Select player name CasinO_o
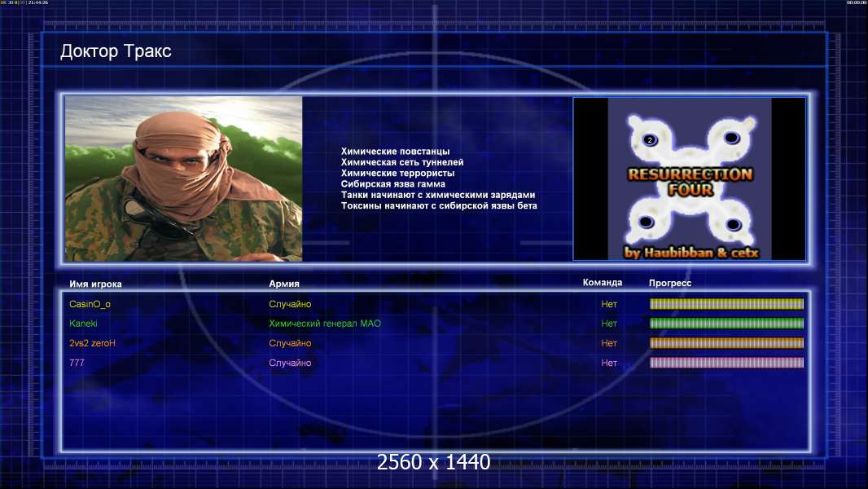The image size is (868, 489). (90, 304)
